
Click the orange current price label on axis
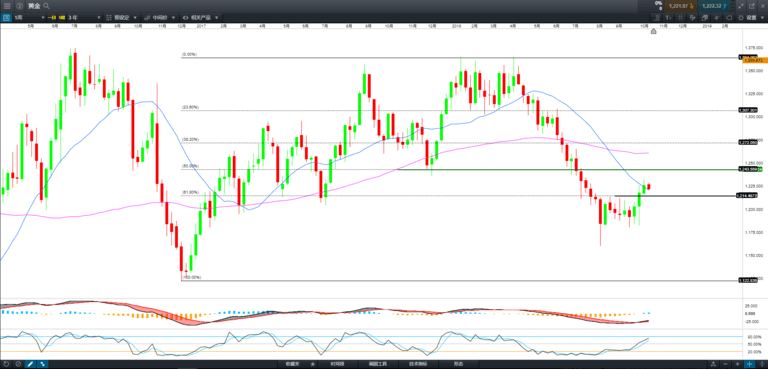click(x=754, y=60)
